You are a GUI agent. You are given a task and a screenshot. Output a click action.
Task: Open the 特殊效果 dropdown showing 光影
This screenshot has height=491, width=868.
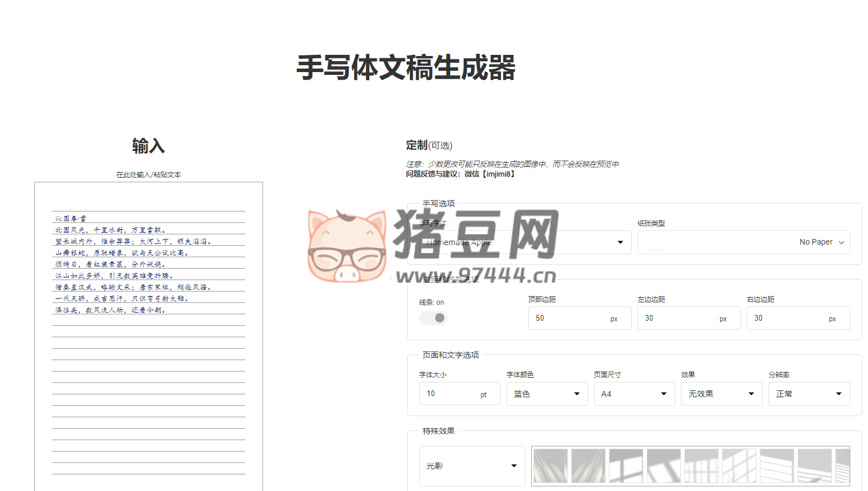coord(472,466)
